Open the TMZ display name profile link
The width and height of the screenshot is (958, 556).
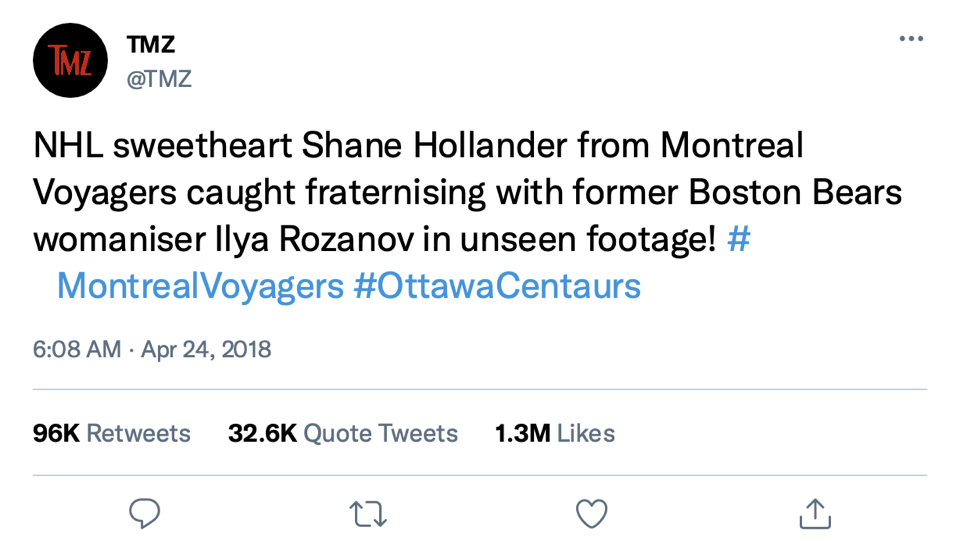152,43
